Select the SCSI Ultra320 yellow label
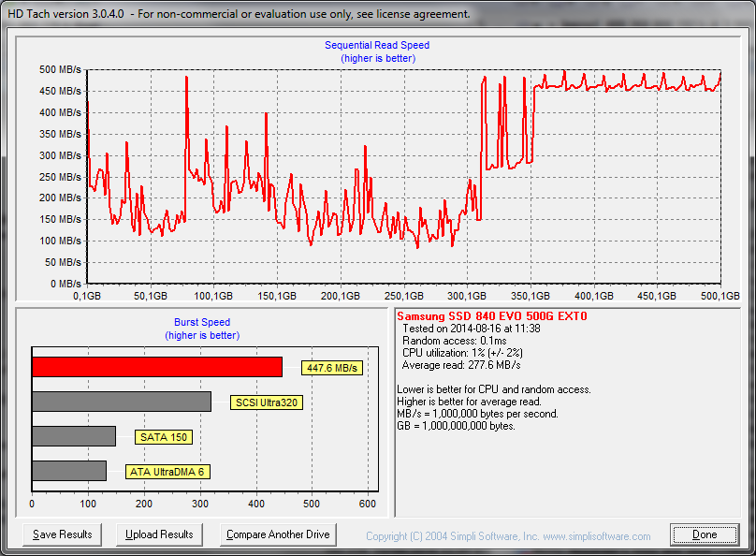This screenshot has height=556, width=756. click(268, 403)
